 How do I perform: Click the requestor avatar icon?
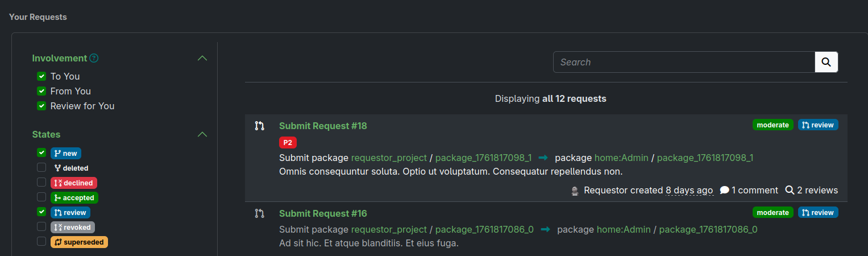coord(575,191)
